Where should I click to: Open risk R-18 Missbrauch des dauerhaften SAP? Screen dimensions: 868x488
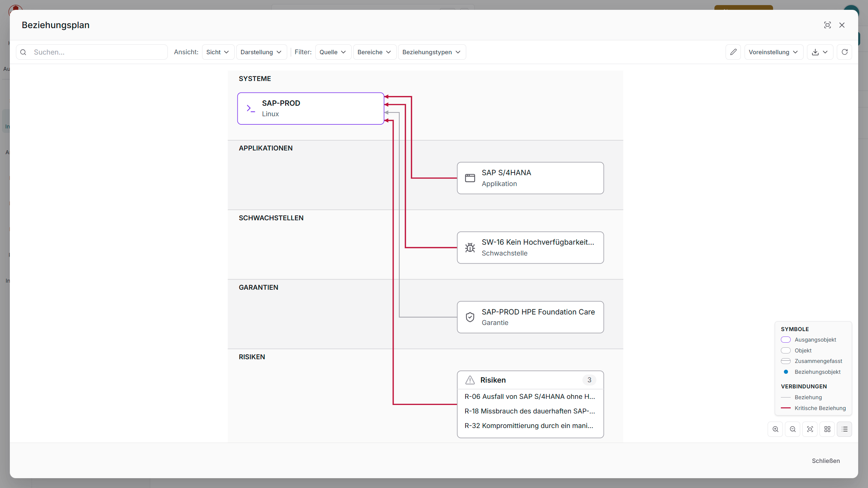530,411
